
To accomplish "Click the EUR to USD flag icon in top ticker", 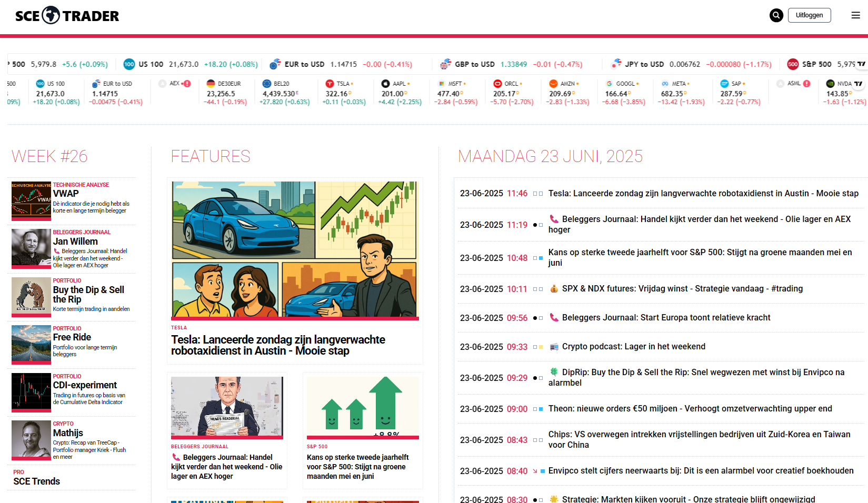I will click(x=275, y=64).
